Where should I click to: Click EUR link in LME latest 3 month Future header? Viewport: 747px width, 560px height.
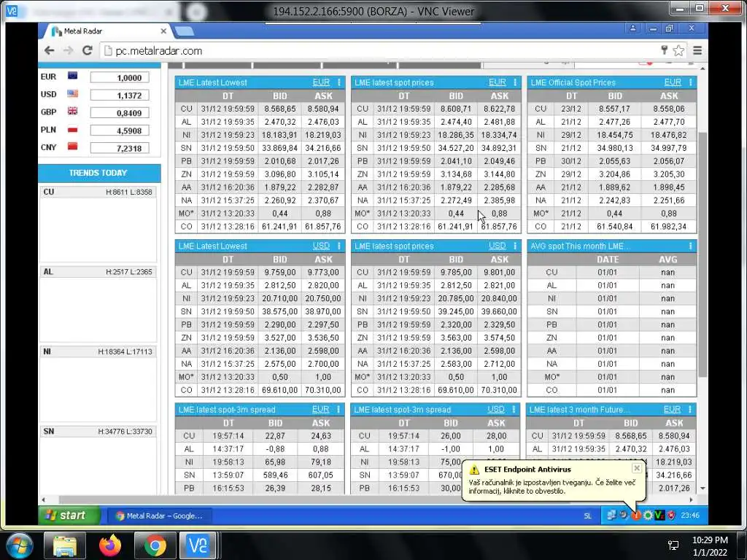click(x=672, y=410)
